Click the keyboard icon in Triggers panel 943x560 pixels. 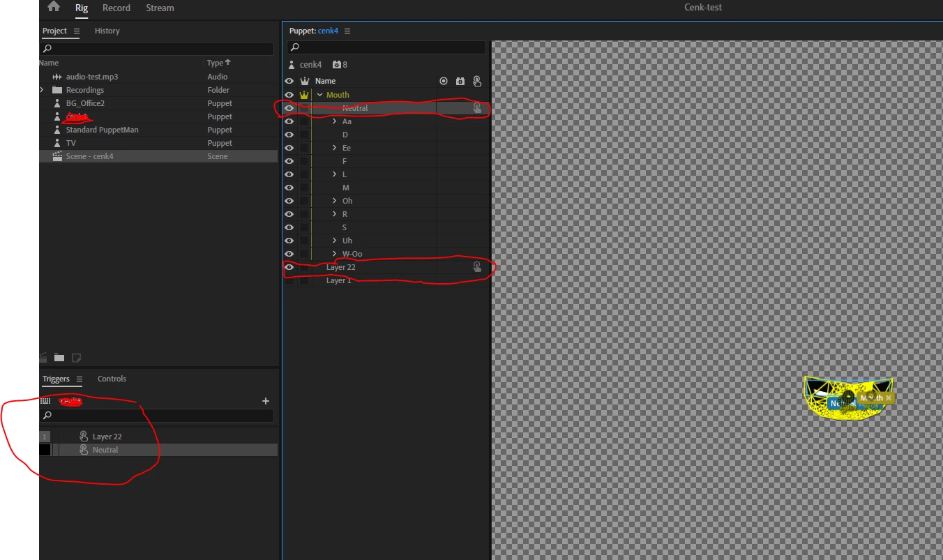pos(45,401)
